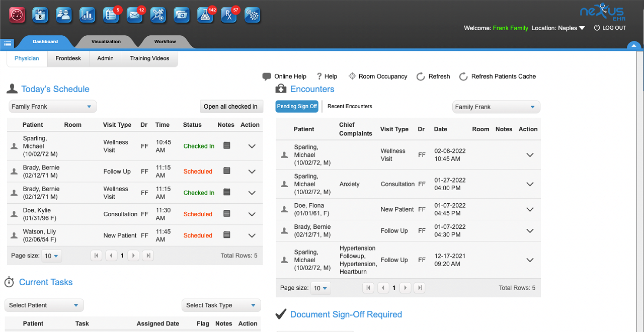Click the LOG OUT link

coord(613,28)
